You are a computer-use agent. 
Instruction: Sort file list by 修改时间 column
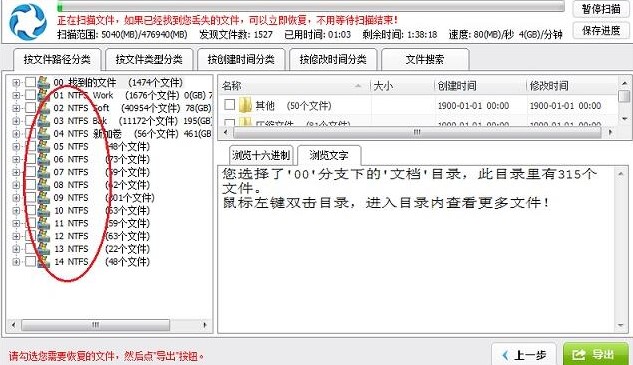572,86
